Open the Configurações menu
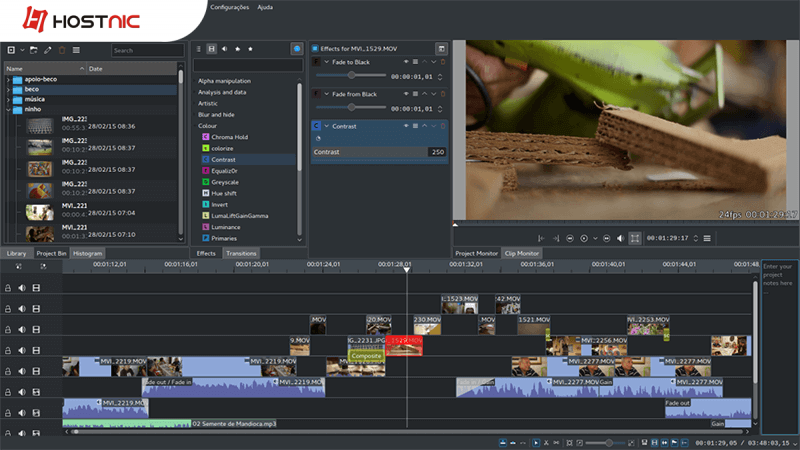Viewport: 800px width, 450px height. point(230,7)
